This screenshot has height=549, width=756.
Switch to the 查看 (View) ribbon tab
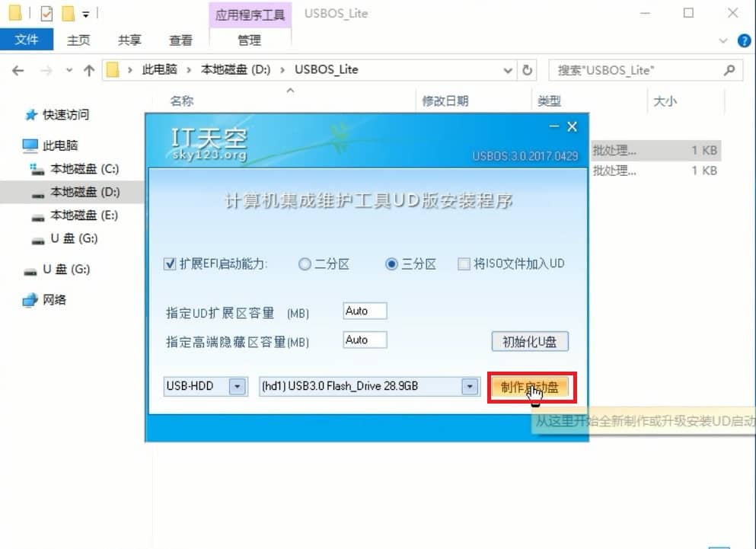(x=180, y=40)
